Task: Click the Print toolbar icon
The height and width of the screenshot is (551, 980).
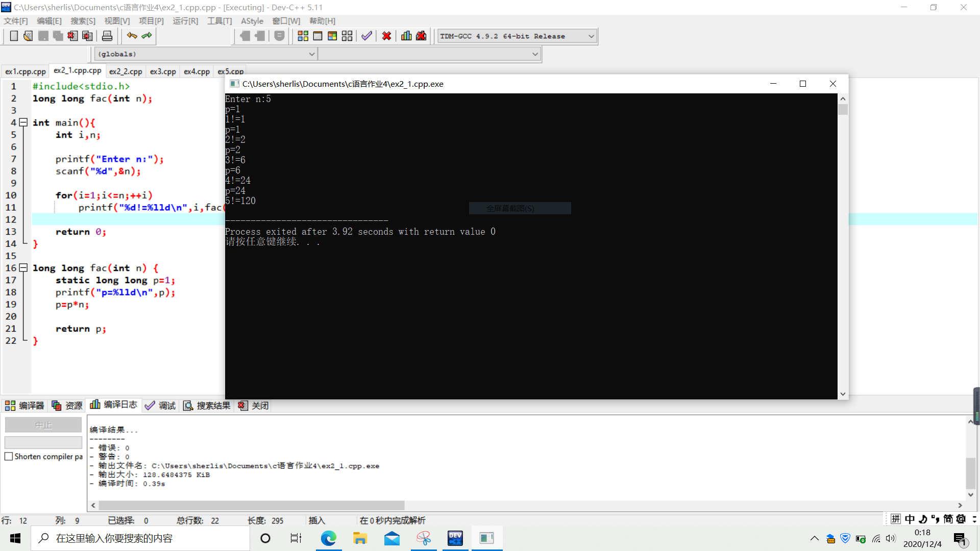Action: (107, 36)
